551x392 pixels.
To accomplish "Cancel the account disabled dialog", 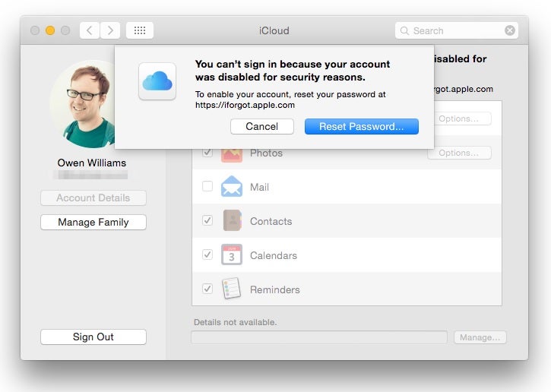I will [261, 126].
